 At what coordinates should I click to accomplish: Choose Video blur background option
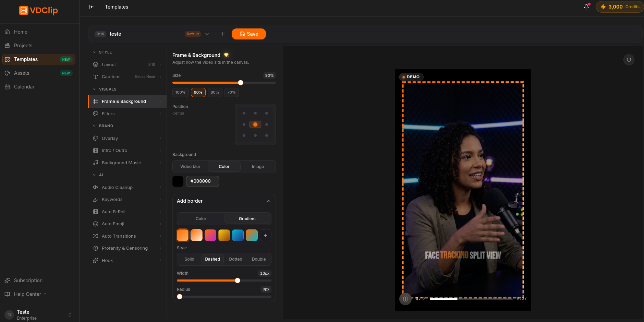[190, 167]
